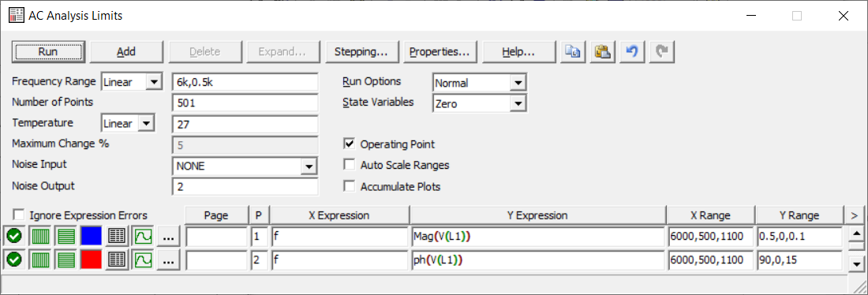Enable Auto Scale Ranges checkbox
Screen dimensions: 868x295
click(349, 165)
